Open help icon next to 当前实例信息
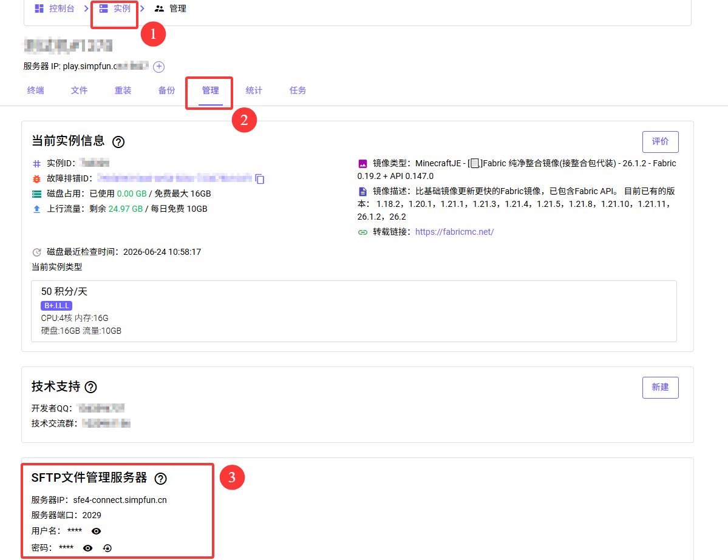The width and height of the screenshot is (728, 560). [118, 142]
